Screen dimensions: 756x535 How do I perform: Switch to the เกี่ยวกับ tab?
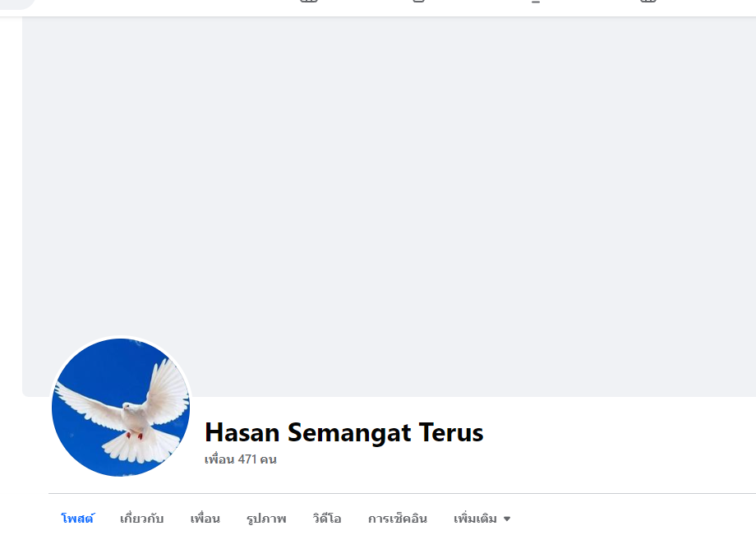(141, 519)
